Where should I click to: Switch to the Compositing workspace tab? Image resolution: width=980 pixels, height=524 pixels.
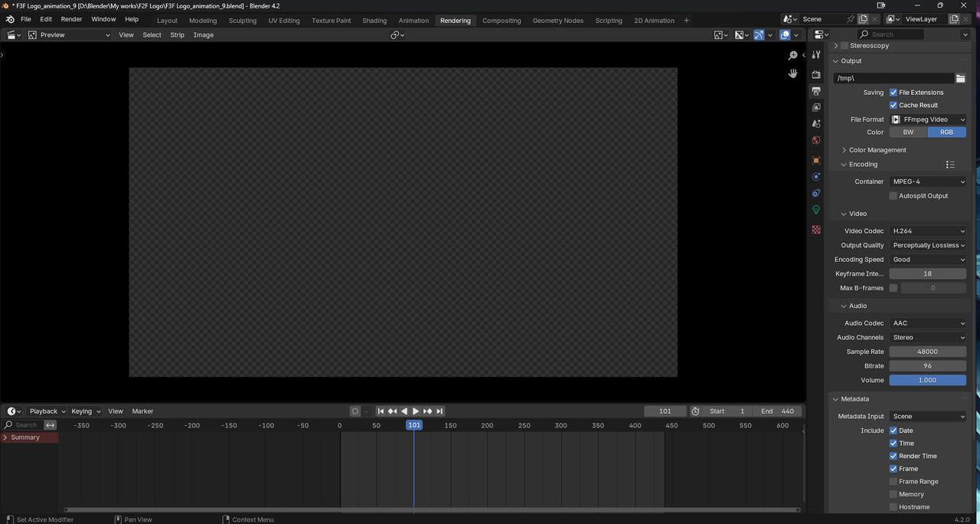pyautogui.click(x=501, y=21)
